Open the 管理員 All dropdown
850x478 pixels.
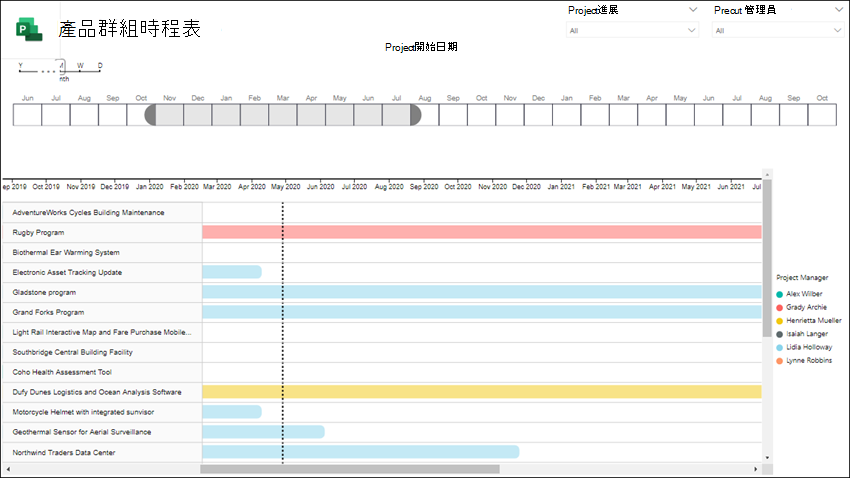click(x=777, y=30)
